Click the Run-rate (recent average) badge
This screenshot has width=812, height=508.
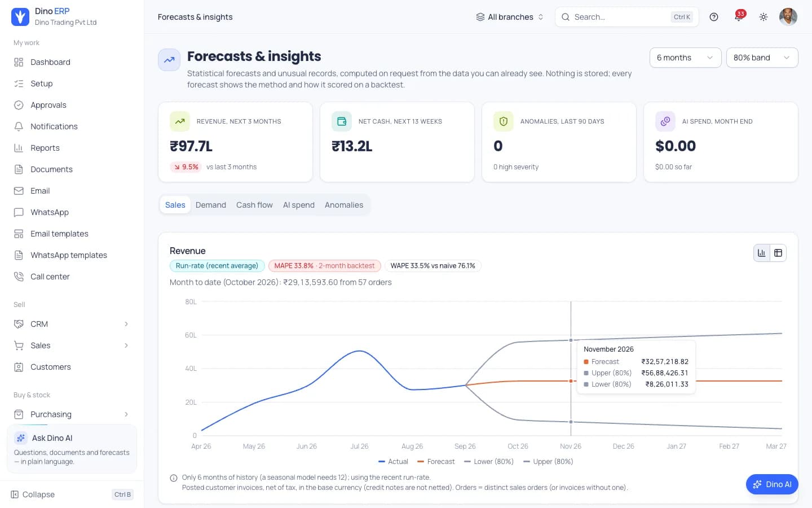(217, 266)
